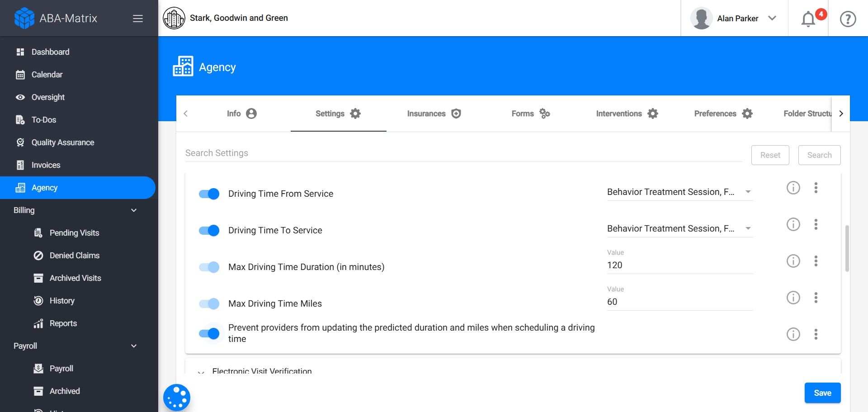The height and width of the screenshot is (412, 868).
Task: Toggle the Driving Time To Service switch
Action: point(209,231)
